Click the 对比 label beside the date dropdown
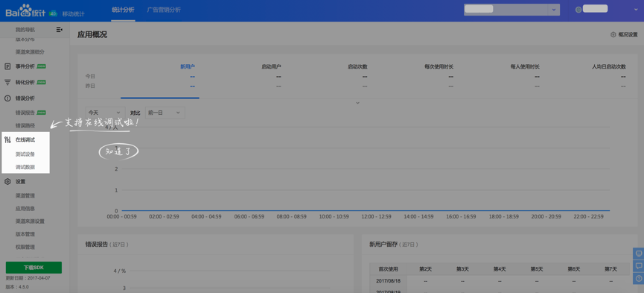The image size is (644, 293). (x=135, y=113)
